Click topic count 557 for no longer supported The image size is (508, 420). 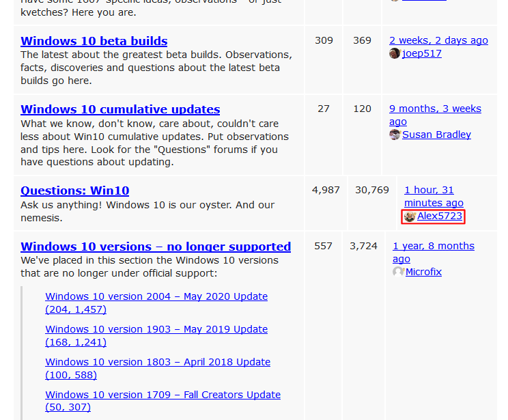324,246
